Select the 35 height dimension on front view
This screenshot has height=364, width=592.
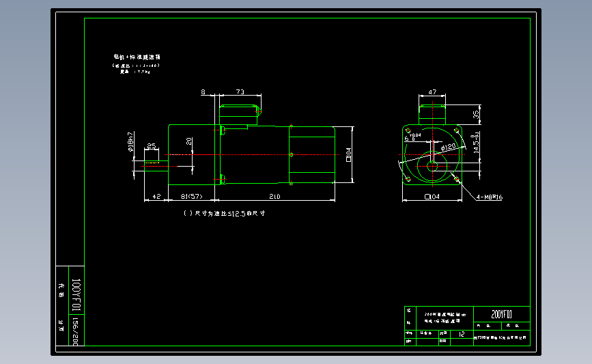tap(476, 115)
